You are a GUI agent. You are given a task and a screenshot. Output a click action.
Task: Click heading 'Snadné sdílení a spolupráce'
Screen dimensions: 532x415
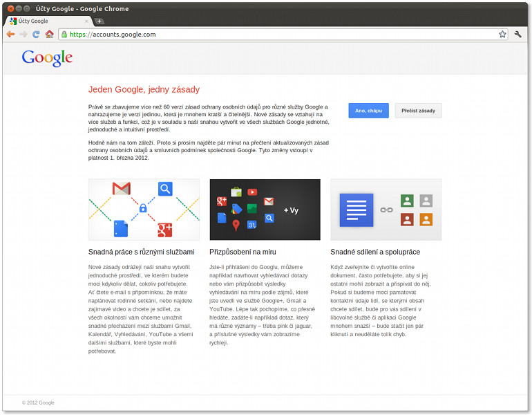375,252
